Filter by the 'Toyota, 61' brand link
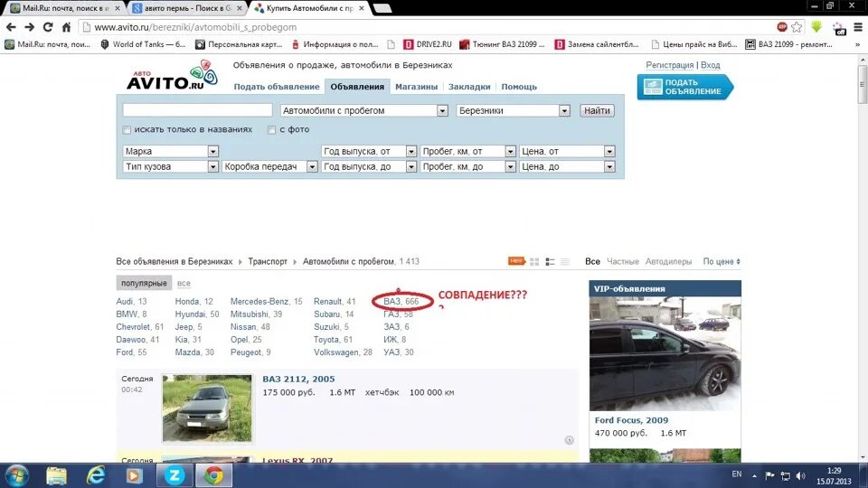Viewport: 868px width, 488px height. click(333, 340)
